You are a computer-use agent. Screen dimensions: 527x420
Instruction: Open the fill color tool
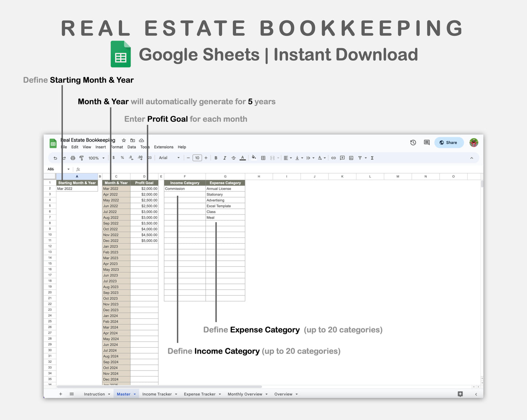point(254,157)
